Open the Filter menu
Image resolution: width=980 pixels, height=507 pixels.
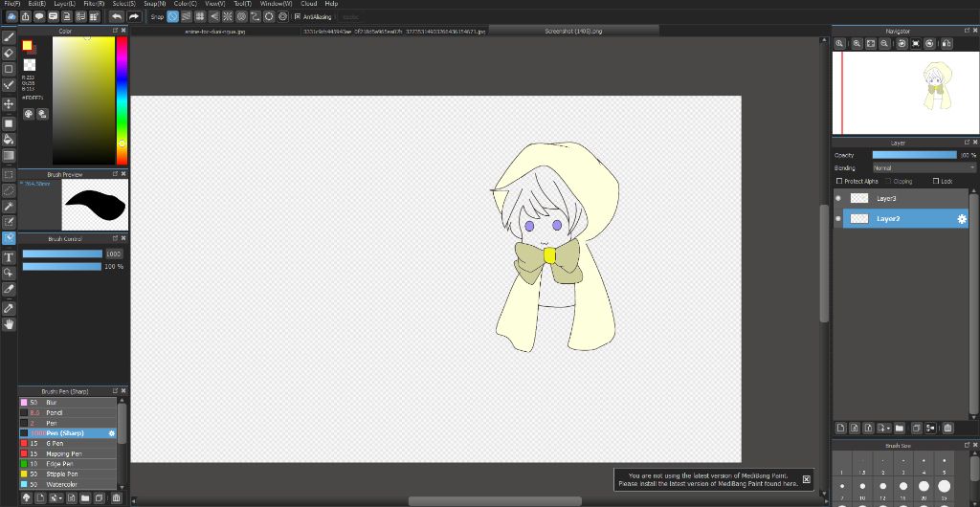(x=94, y=4)
